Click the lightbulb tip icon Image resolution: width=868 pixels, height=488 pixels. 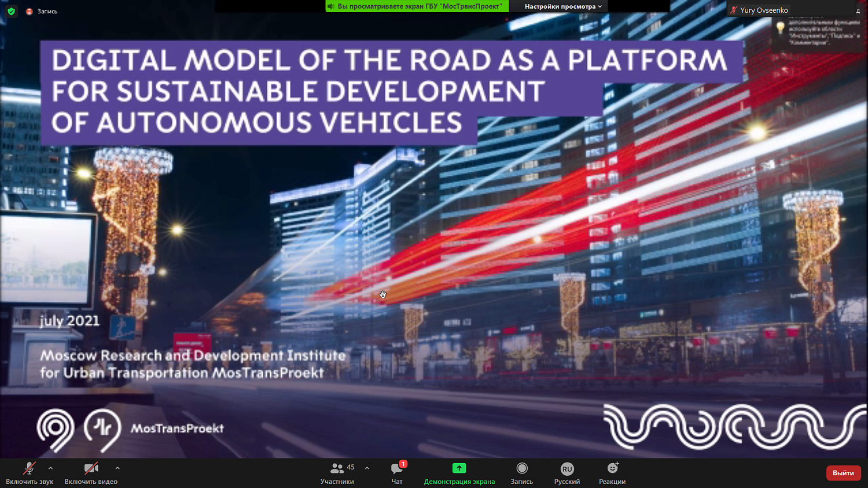pos(780,27)
